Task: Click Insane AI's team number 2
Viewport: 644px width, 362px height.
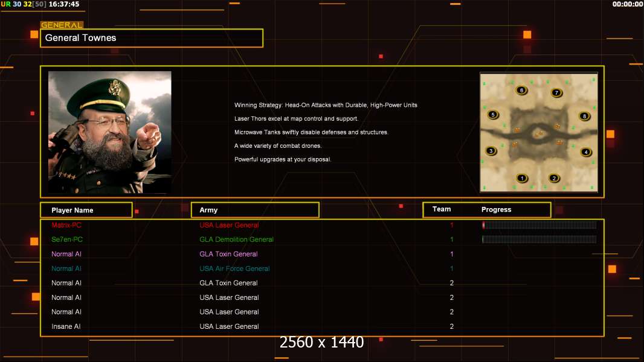Action: 452,326
